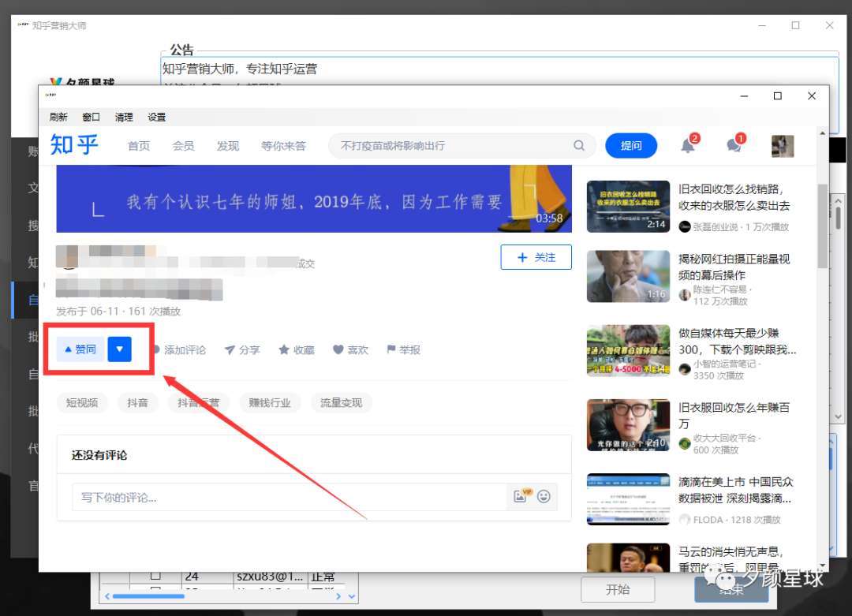Click left arrow of table horizontal scrollbar
Viewport: 852px width, 616px height.
pos(107,596)
